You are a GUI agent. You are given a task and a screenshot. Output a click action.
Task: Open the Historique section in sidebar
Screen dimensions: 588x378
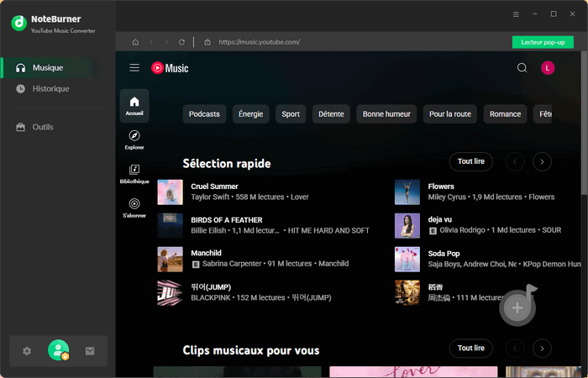[x=51, y=89]
